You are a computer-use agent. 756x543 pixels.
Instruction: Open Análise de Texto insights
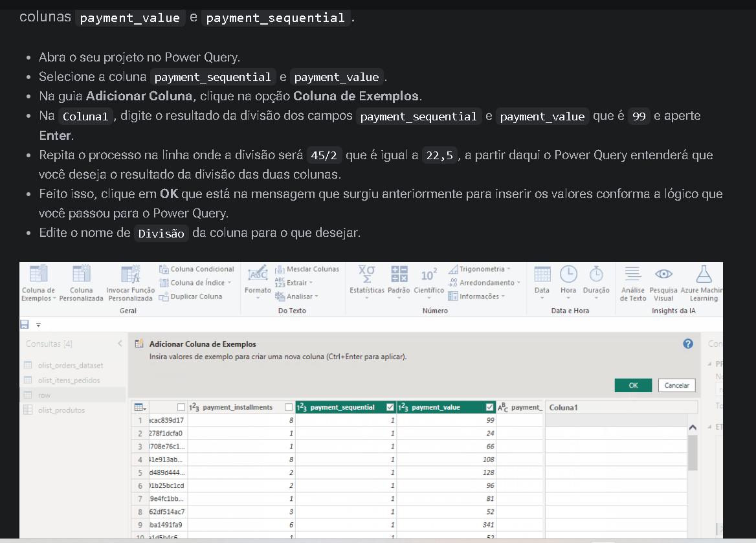(x=632, y=283)
